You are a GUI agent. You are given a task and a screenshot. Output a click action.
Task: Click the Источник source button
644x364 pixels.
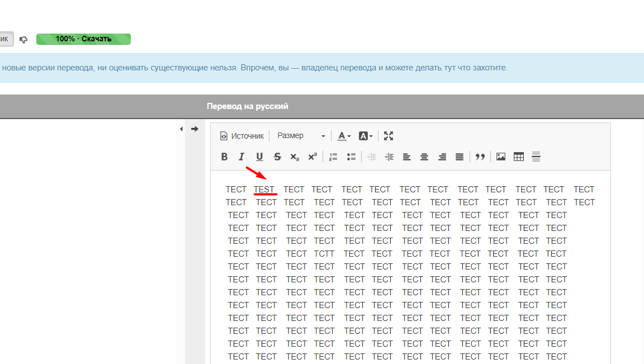241,136
